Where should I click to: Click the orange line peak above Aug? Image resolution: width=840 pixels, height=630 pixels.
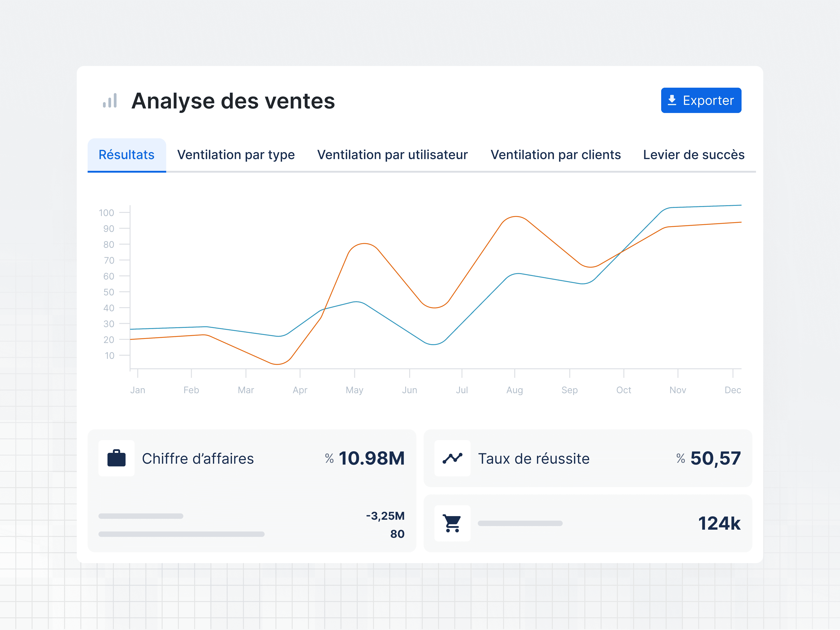tap(515, 216)
